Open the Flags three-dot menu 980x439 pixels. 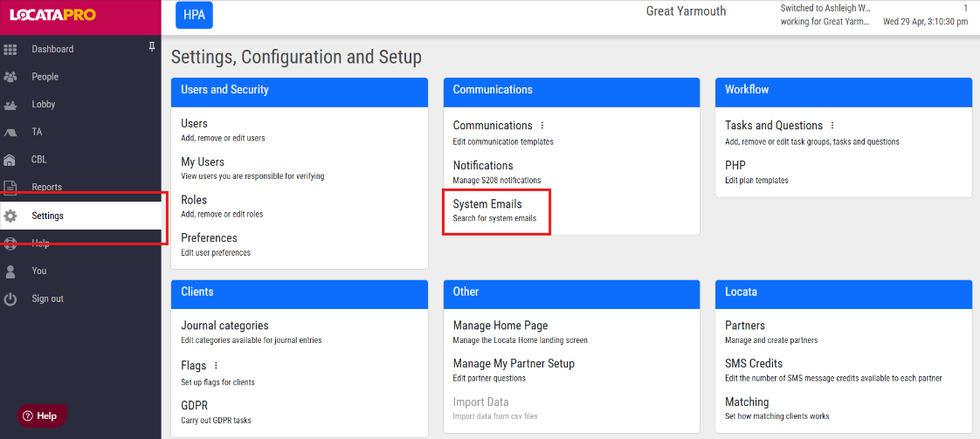point(217,366)
